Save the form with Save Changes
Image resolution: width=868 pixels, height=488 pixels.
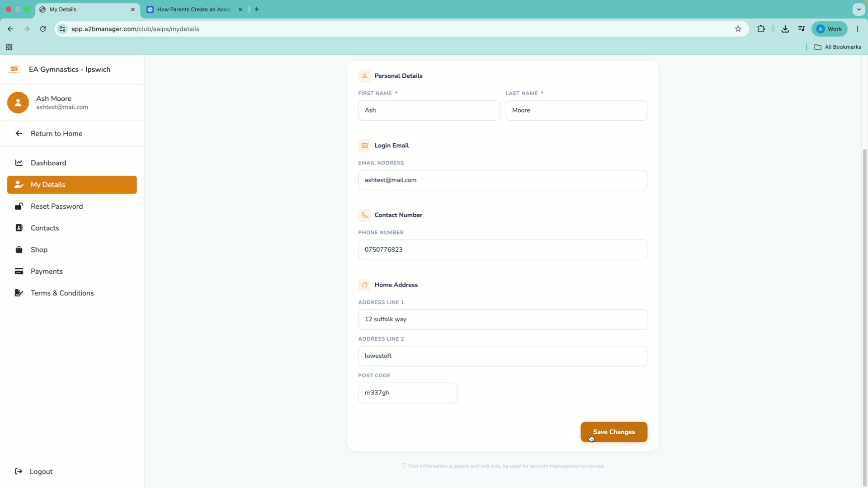coord(614,432)
